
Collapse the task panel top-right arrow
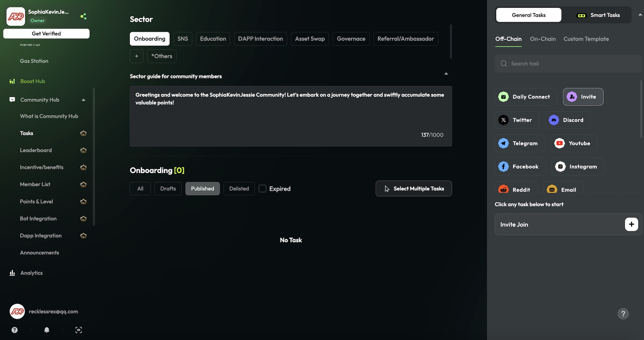(x=640, y=15)
